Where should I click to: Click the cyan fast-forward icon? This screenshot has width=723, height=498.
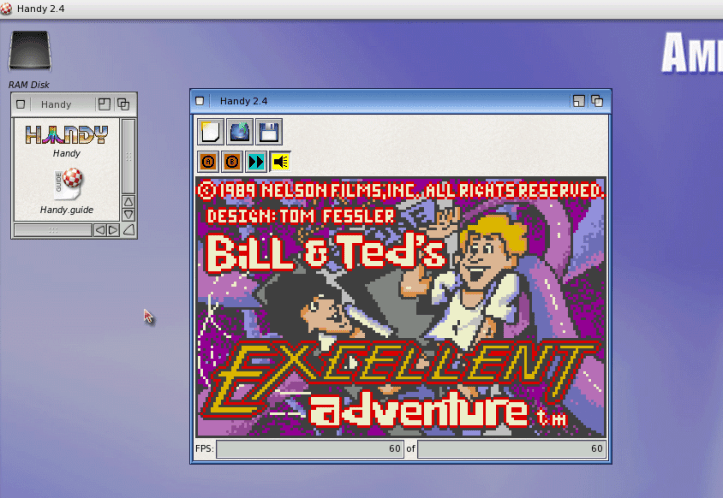click(x=256, y=162)
